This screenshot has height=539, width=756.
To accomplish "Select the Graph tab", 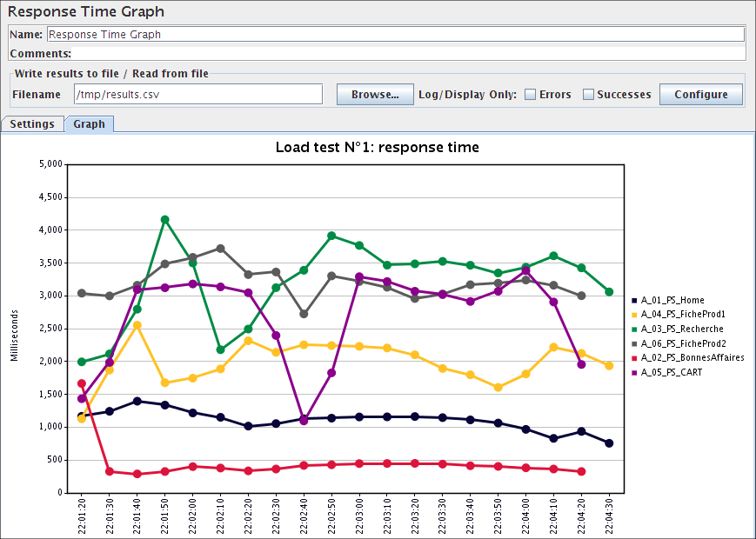I will click(x=89, y=124).
